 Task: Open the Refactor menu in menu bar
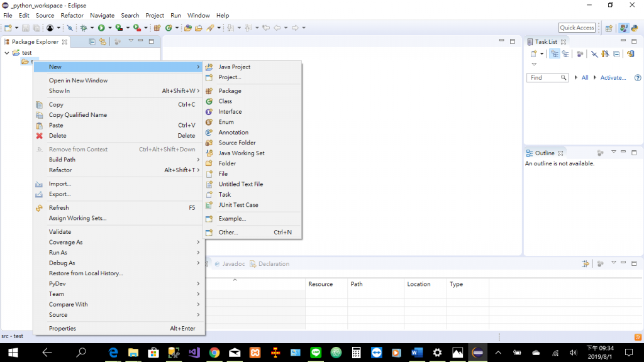coord(72,15)
